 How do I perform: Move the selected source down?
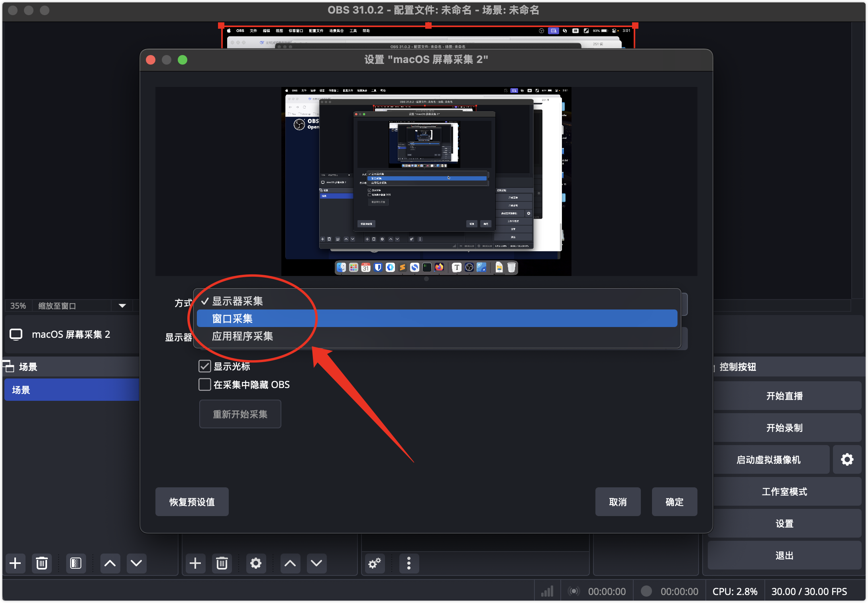(316, 563)
